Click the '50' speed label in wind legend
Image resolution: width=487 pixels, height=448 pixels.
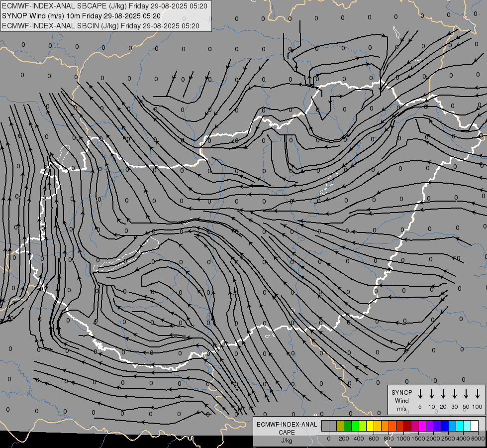click(466, 407)
